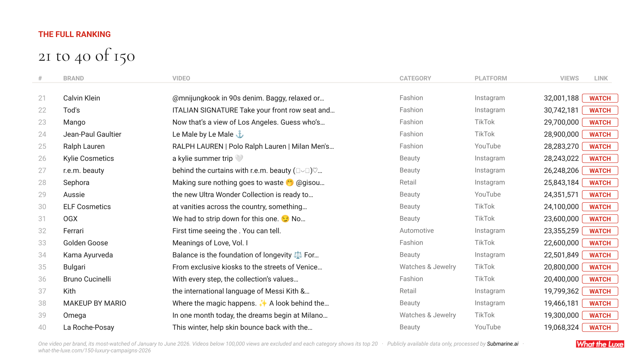Select 'the international language of Messi Kith' title

click(241, 291)
